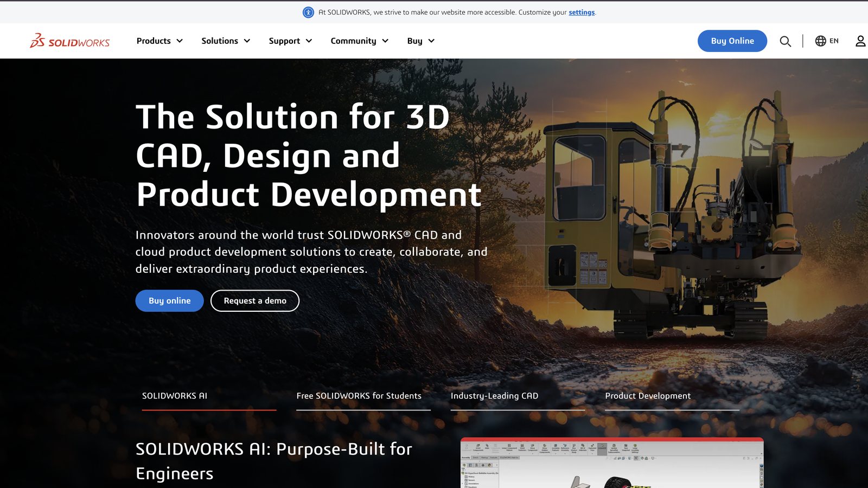Open the user account profile icon
This screenshot has height=488, width=868.
[x=860, y=41]
